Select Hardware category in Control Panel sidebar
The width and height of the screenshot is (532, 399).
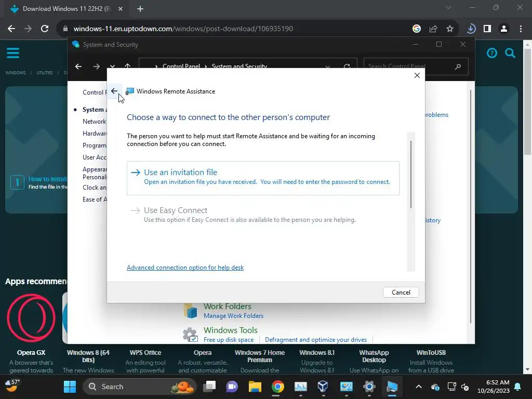pos(95,134)
